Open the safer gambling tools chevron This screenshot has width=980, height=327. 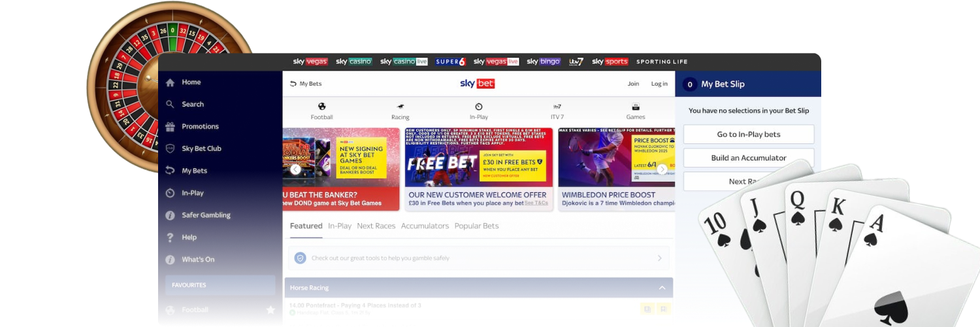coord(660,258)
